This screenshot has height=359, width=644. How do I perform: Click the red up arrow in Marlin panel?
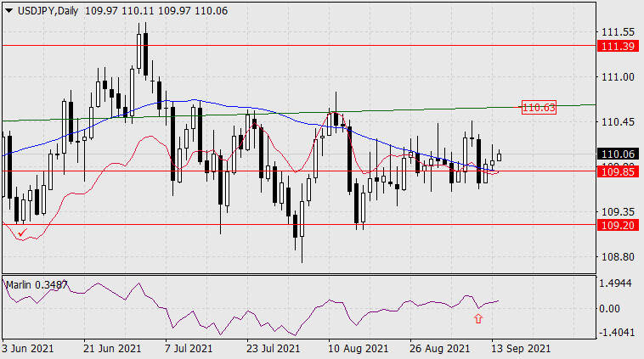tap(478, 318)
